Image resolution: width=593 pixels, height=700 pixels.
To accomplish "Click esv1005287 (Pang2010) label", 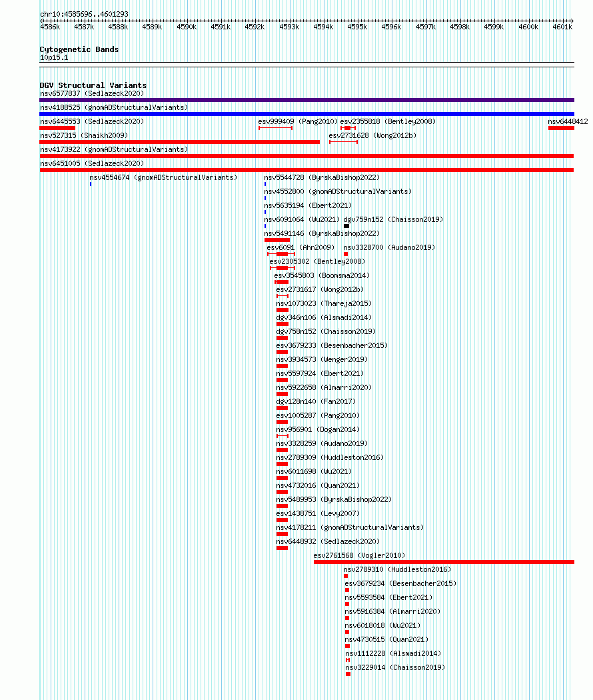I will click(x=318, y=415).
